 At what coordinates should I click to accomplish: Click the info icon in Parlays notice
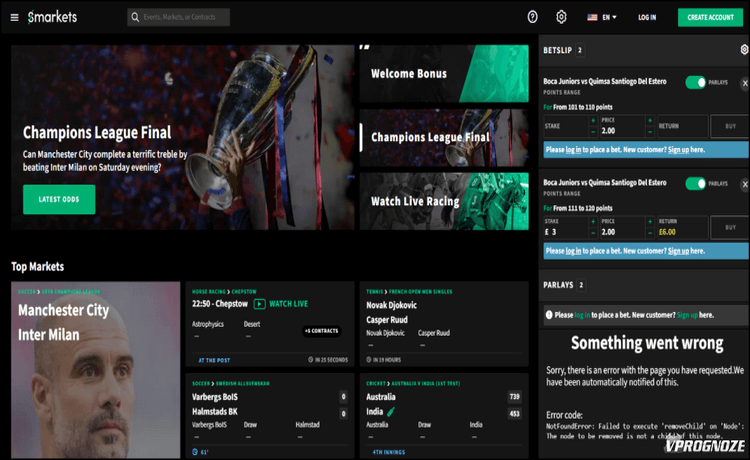click(549, 315)
